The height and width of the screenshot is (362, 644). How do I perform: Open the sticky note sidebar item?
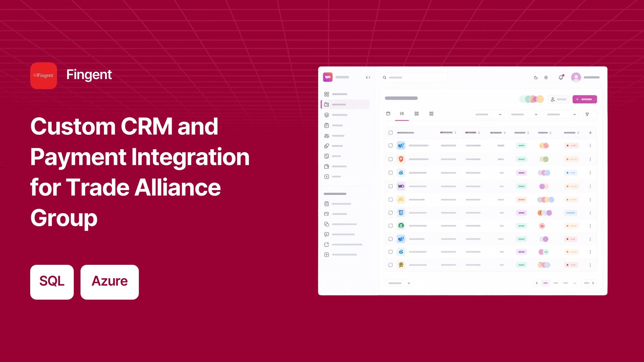click(333, 156)
